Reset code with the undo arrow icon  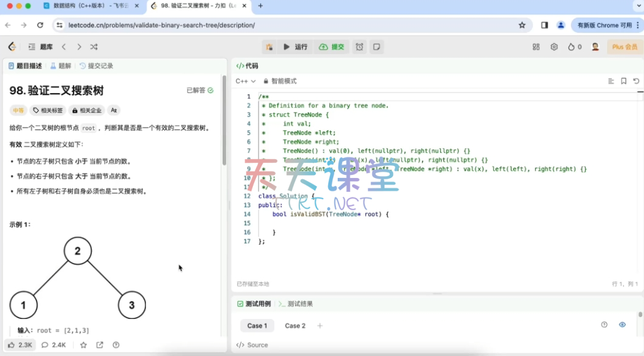tap(636, 81)
